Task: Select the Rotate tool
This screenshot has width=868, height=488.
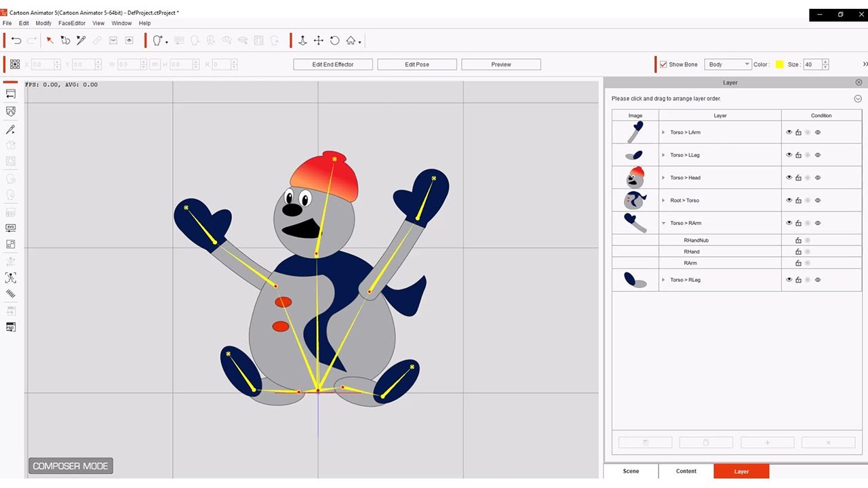Action: point(334,41)
